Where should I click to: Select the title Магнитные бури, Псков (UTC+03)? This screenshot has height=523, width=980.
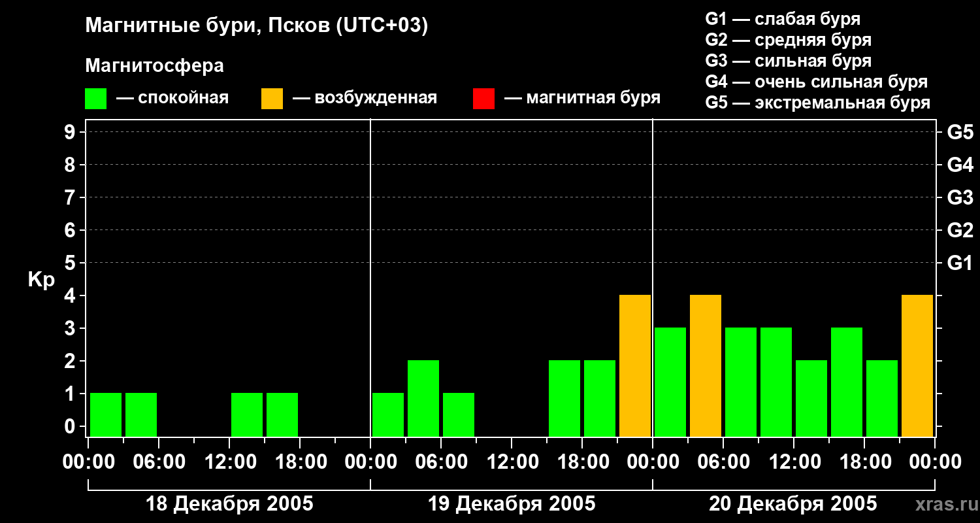(x=256, y=26)
